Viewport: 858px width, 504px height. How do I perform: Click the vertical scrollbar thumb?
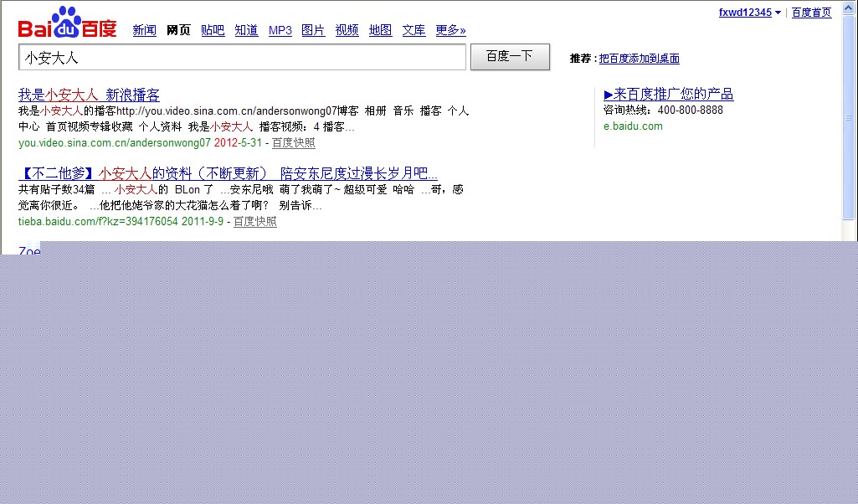click(x=849, y=118)
